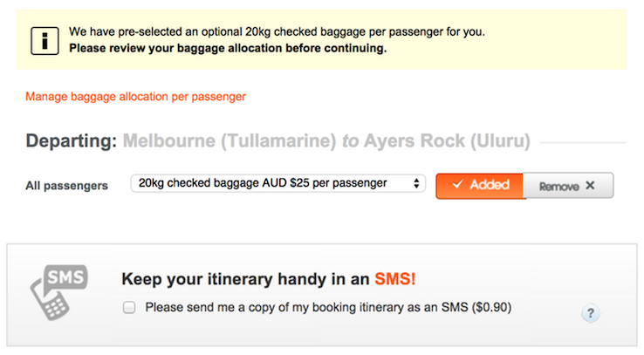
Task: Click the X icon on Remove button
Action: [x=590, y=186]
